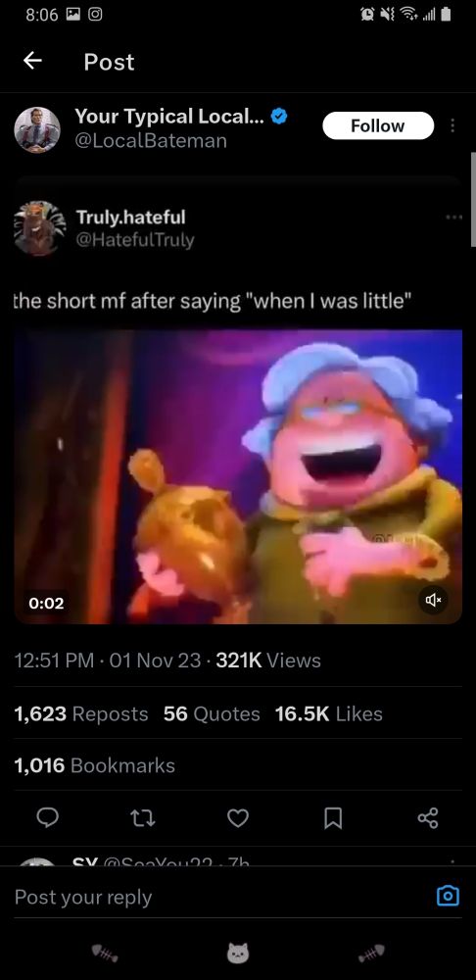Open 1,623 Reposts list
Screen dimensions: 476x980
click(x=81, y=713)
